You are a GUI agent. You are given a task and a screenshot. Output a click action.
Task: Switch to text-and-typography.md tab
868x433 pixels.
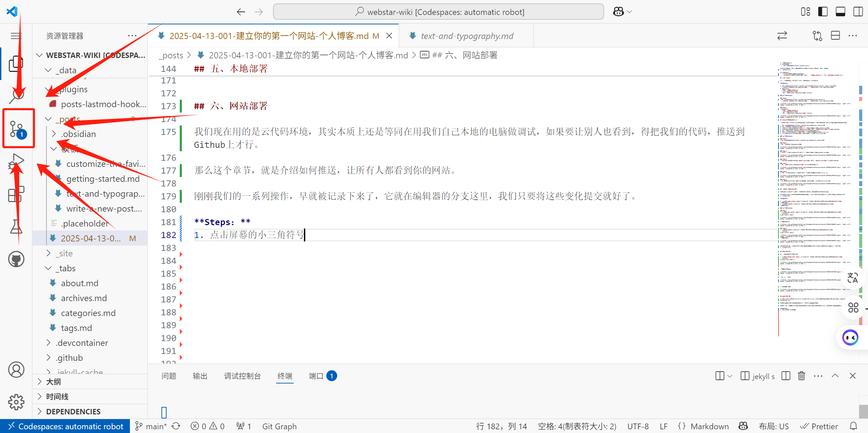coord(466,36)
